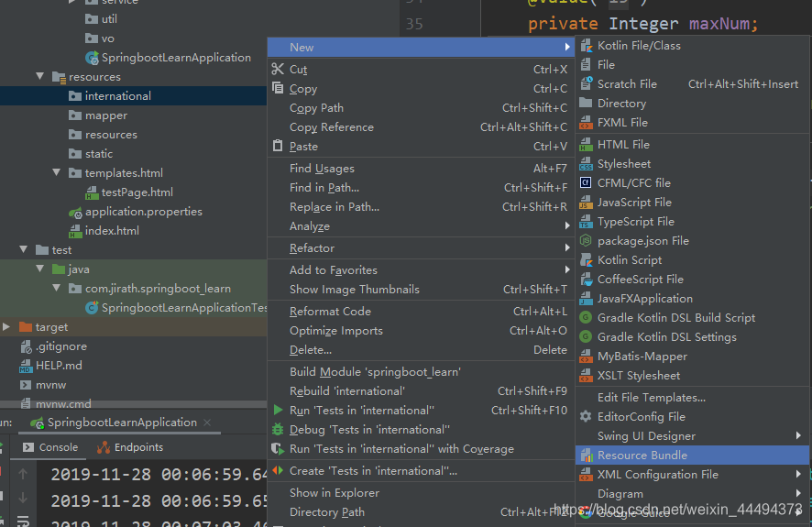Click the Paste clipboard icon

click(278, 146)
